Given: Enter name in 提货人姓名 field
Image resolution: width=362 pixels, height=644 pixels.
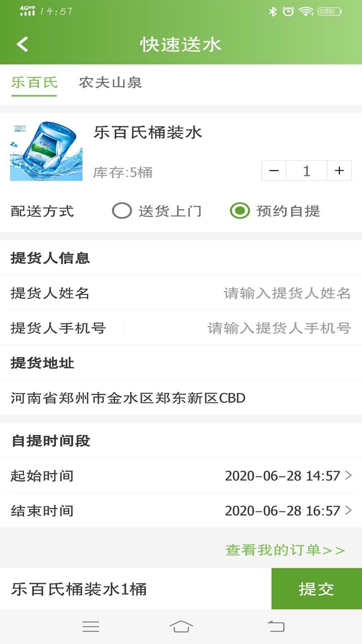Looking at the screenshot, I should click(x=286, y=293).
